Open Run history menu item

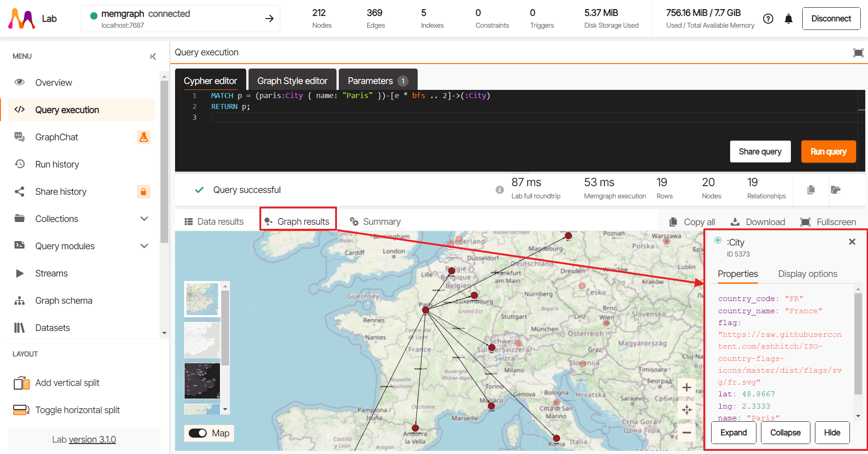click(82, 164)
